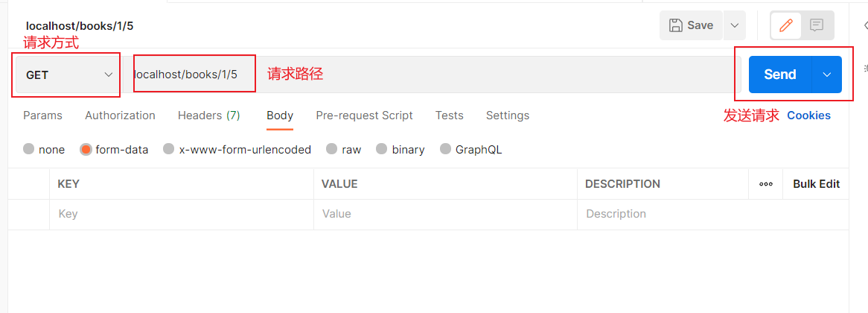The width and height of the screenshot is (868, 313).
Task: Click the Save button
Action: pyautogui.click(x=691, y=25)
